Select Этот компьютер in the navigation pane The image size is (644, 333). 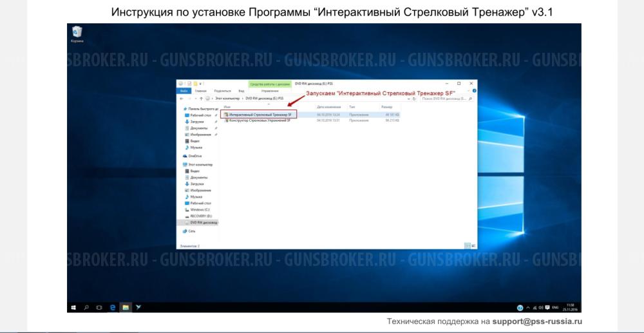198,164
